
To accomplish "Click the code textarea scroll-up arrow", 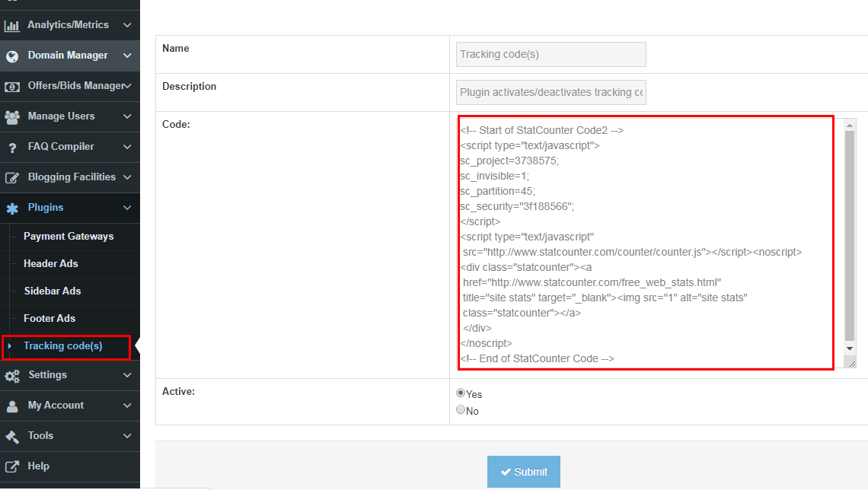I will tap(850, 126).
